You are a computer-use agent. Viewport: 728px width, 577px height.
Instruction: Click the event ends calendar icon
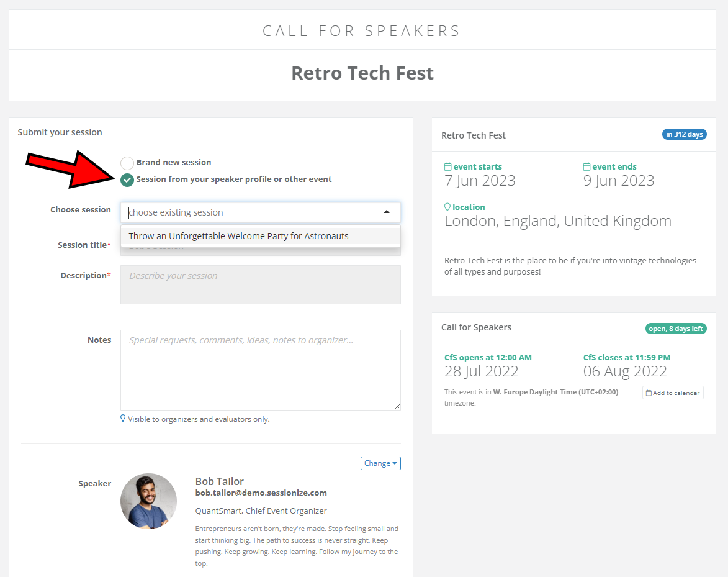[586, 166]
